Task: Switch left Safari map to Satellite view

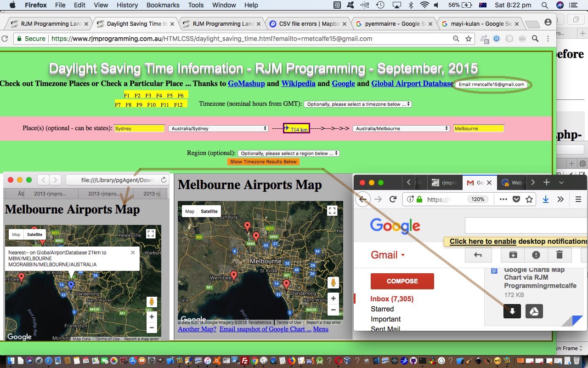Action: [x=34, y=235]
